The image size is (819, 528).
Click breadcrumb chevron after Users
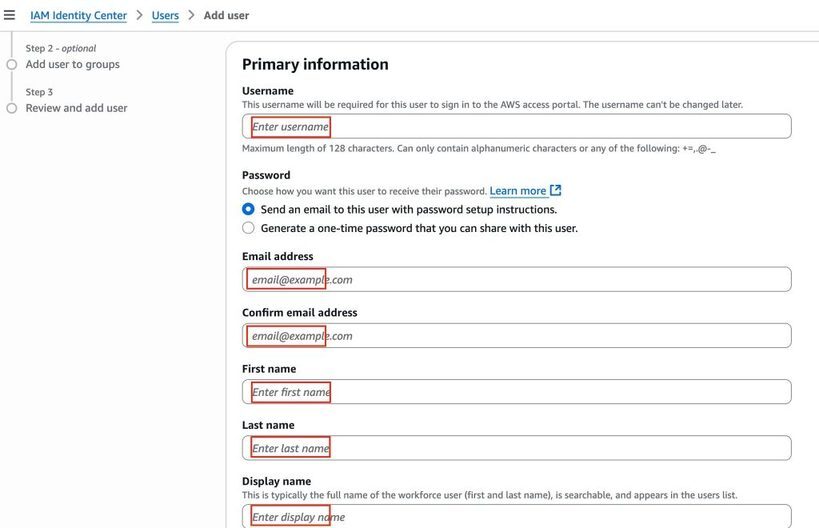point(191,15)
